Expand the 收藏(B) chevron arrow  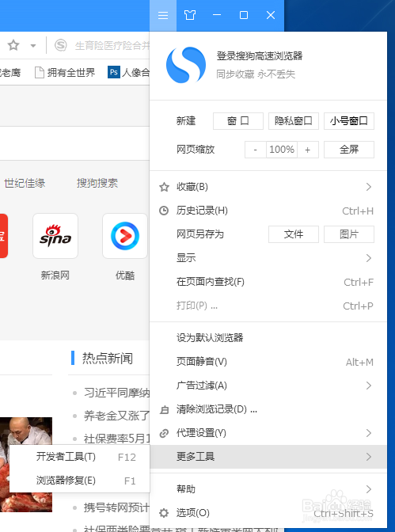[369, 187]
